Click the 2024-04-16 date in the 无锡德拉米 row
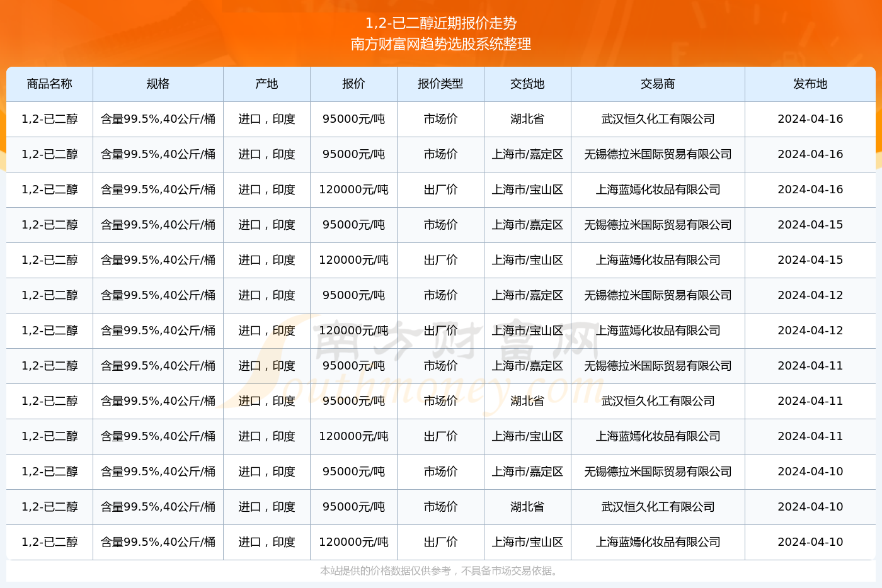Viewport: 882px width, 588px height. pyautogui.click(x=810, y=154)
